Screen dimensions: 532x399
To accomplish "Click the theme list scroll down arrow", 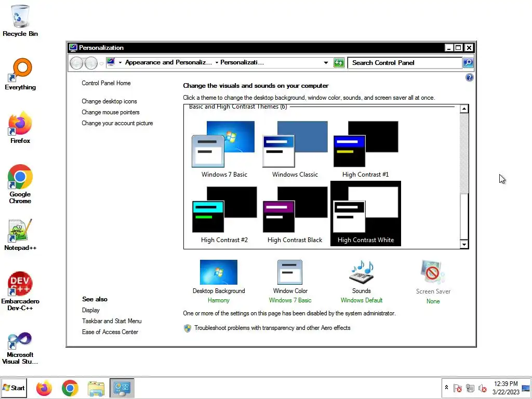I will point(464,244).
